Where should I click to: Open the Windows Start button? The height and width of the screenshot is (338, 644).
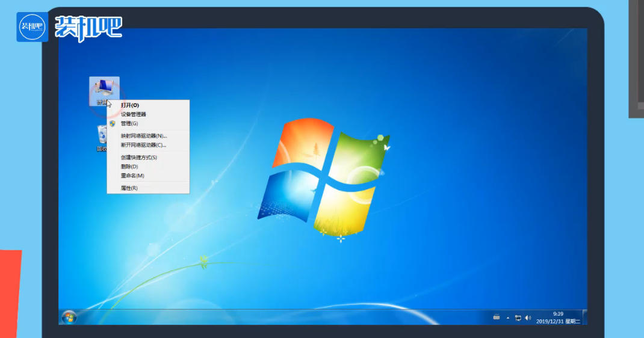tap(69, 318)
